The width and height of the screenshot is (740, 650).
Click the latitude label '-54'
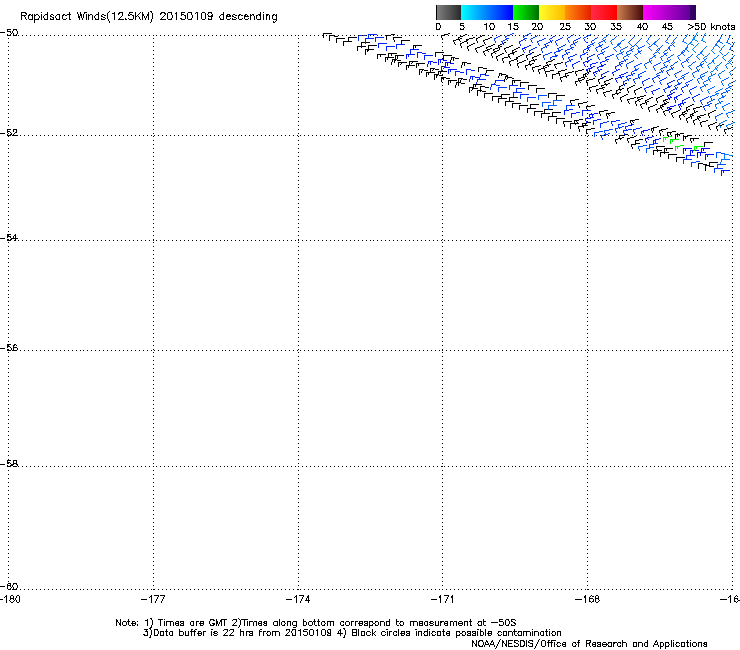[x=9, y=238]
